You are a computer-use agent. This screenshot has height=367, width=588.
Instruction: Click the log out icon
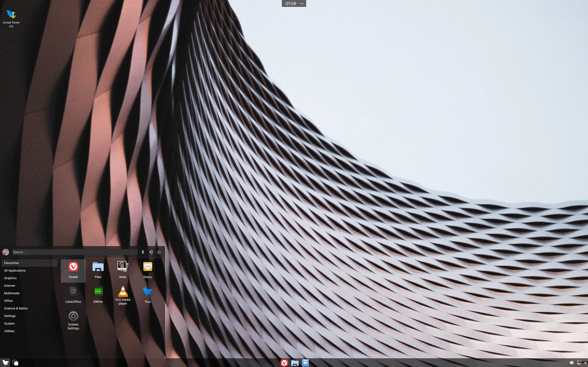151,252
